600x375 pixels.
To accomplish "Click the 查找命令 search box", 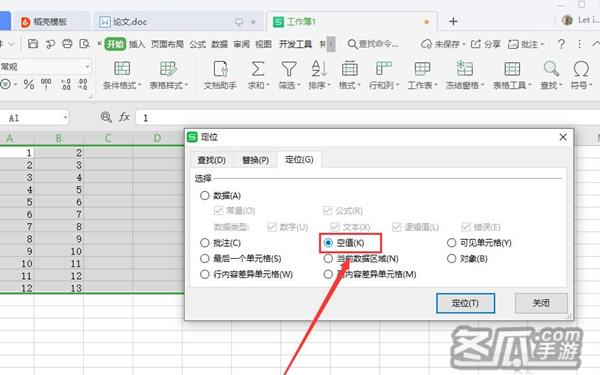I will click(x=373, y=44).
